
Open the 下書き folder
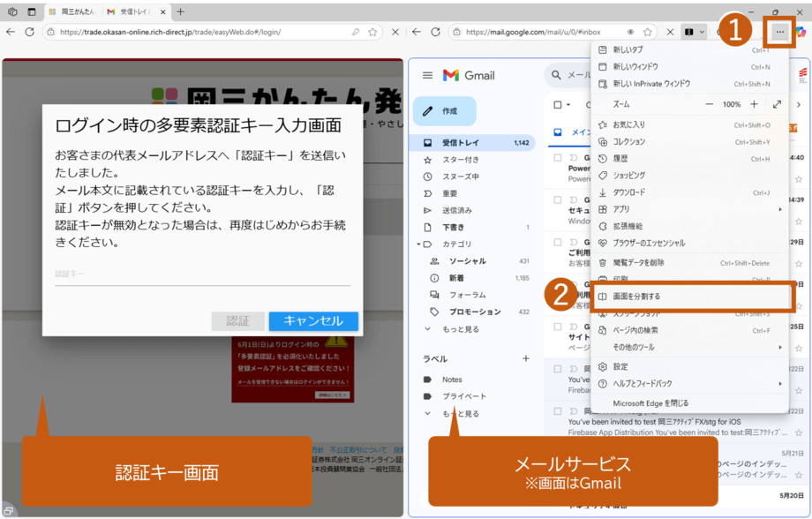[x=472, y=228]
